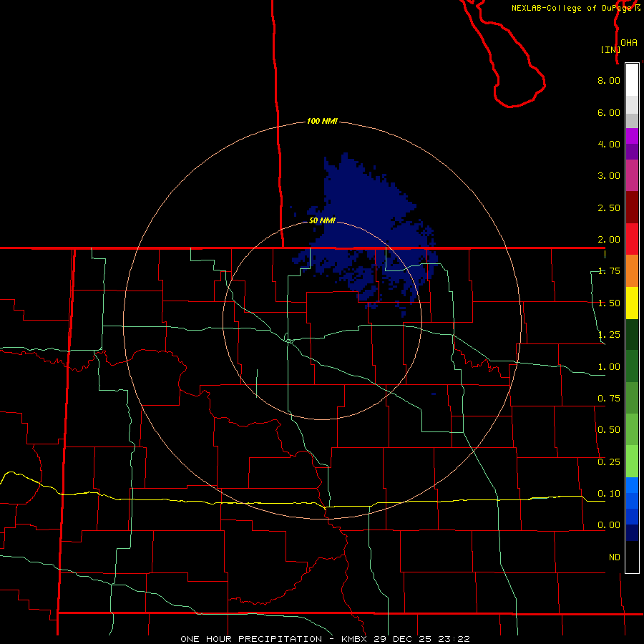The image size is (644, 644).
Task: Click the 0.75 legend value
Action: tap(609, 399)
